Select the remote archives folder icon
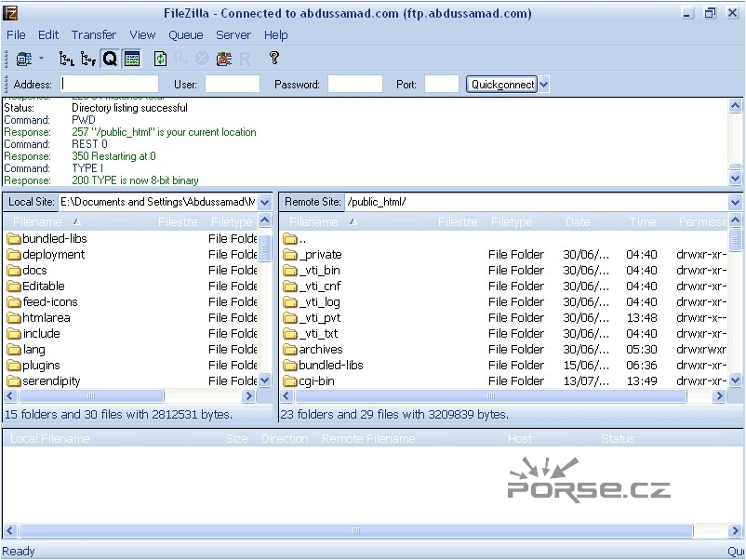Screen dimensions: 746x560 289,350
